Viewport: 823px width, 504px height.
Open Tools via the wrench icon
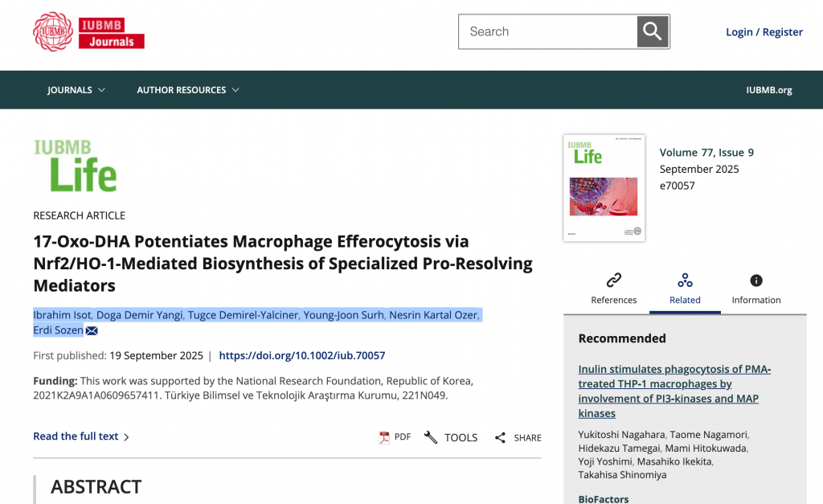(431, 437)
